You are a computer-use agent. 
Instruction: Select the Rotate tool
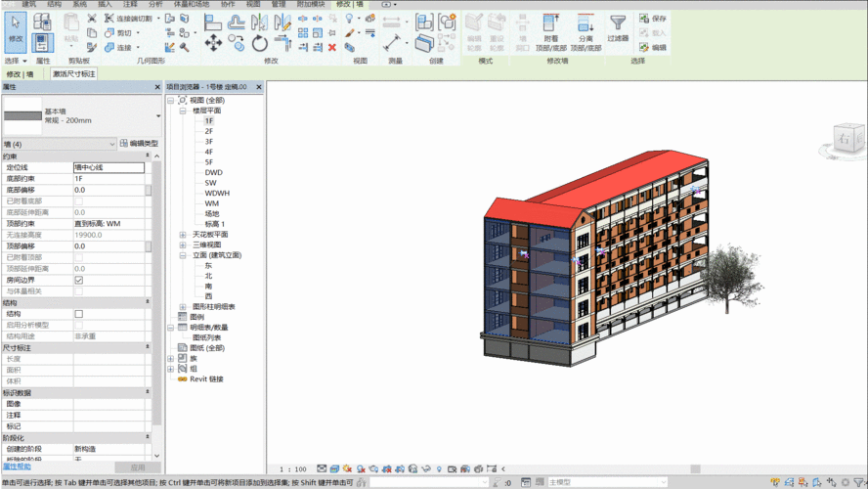[260, 43]
